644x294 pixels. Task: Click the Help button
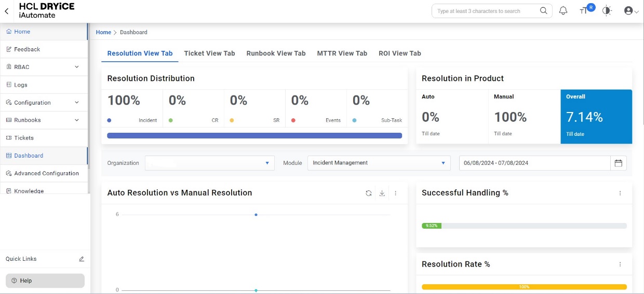pyautogui.click(x=45, y=281)
